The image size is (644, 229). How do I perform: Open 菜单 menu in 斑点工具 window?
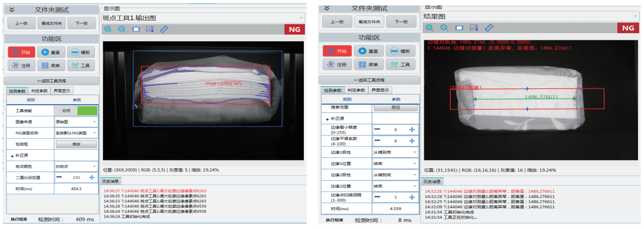tap(52, 65)
